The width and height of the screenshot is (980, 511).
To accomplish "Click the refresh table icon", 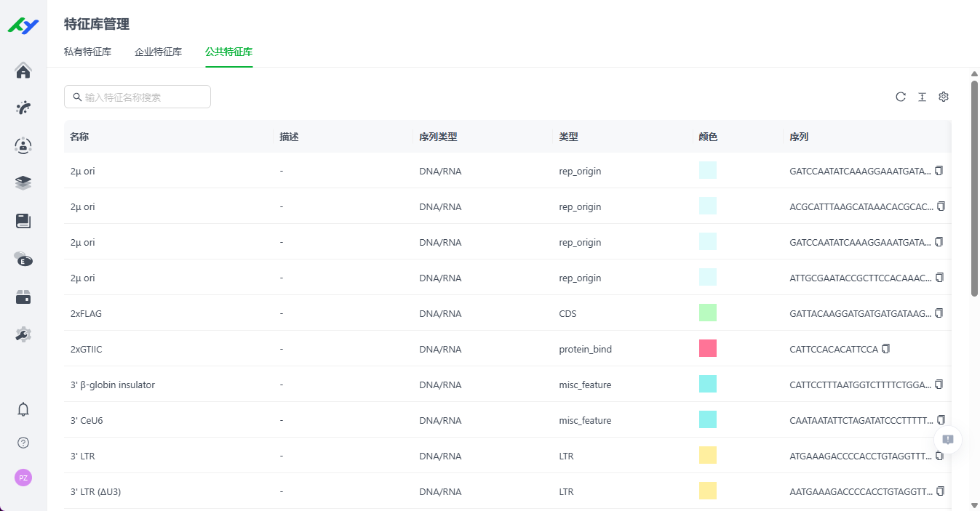I will pos(901,97).
